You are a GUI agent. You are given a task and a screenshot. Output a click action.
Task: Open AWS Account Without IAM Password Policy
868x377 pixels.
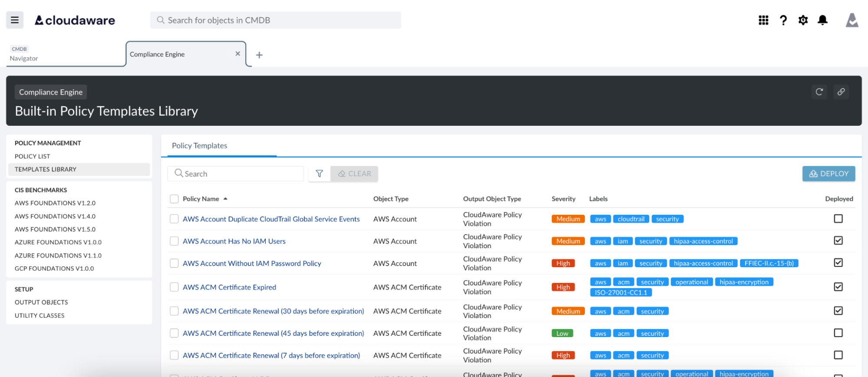pyautogui.click(x=252, y=263)
